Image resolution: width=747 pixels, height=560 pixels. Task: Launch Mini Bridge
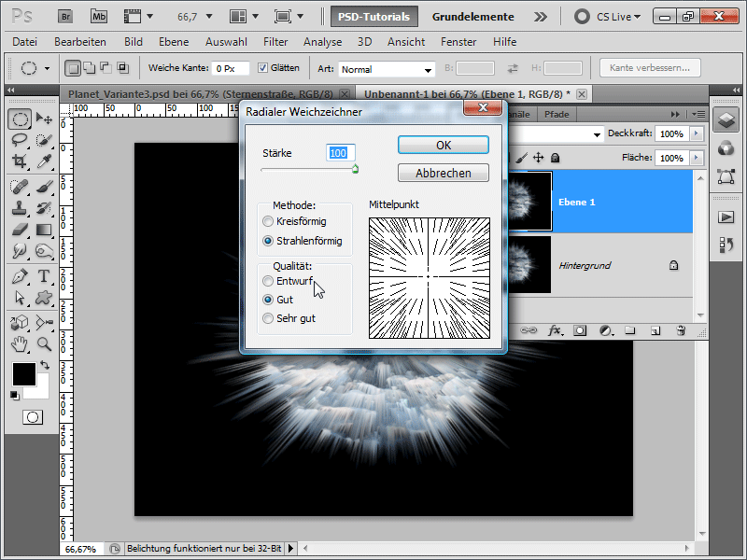click(x=99, y=17)
